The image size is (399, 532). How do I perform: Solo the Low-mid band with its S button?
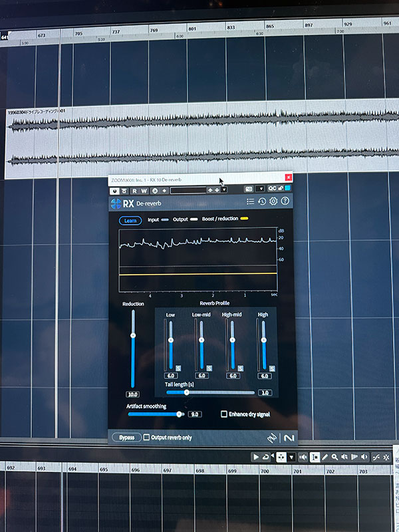tap(209, 368)
